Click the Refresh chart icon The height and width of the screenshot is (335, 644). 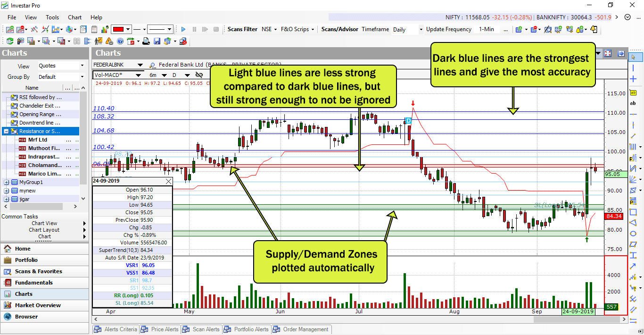click(x=10, y=41)
